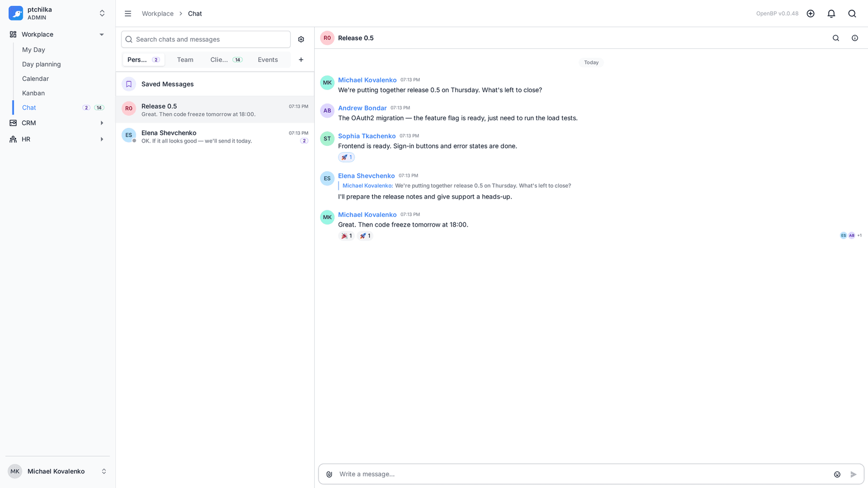Open the workspace switcher chevrons next to ptchilka
868x488 pixels.
102,13
